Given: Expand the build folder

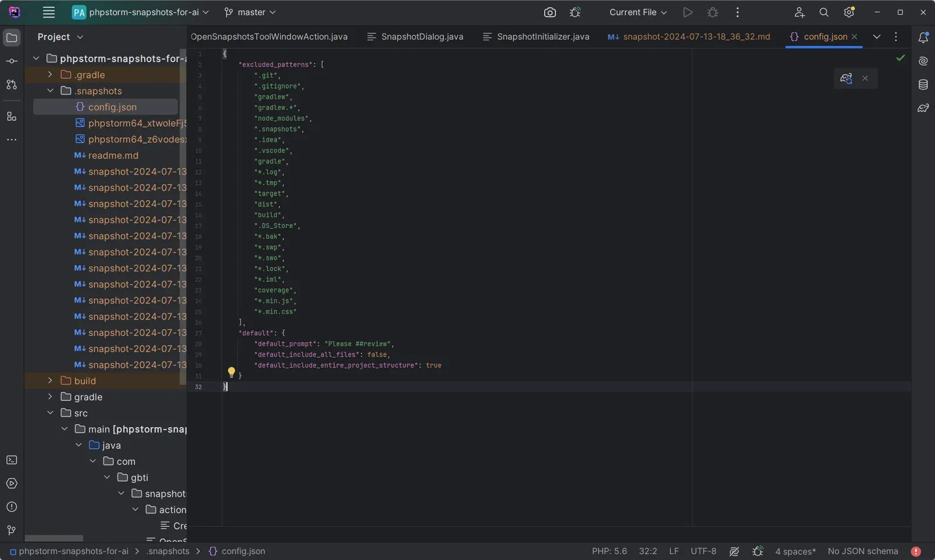Looking at the screenshot, I should coord(50,381).
